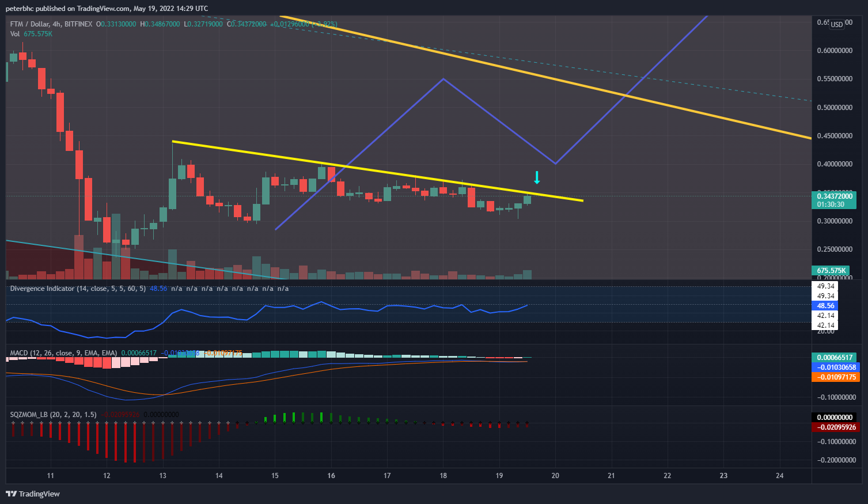Click the MACD (12, 26, close, 9, EMA, EMA) legend

click(x=63, y=353)
